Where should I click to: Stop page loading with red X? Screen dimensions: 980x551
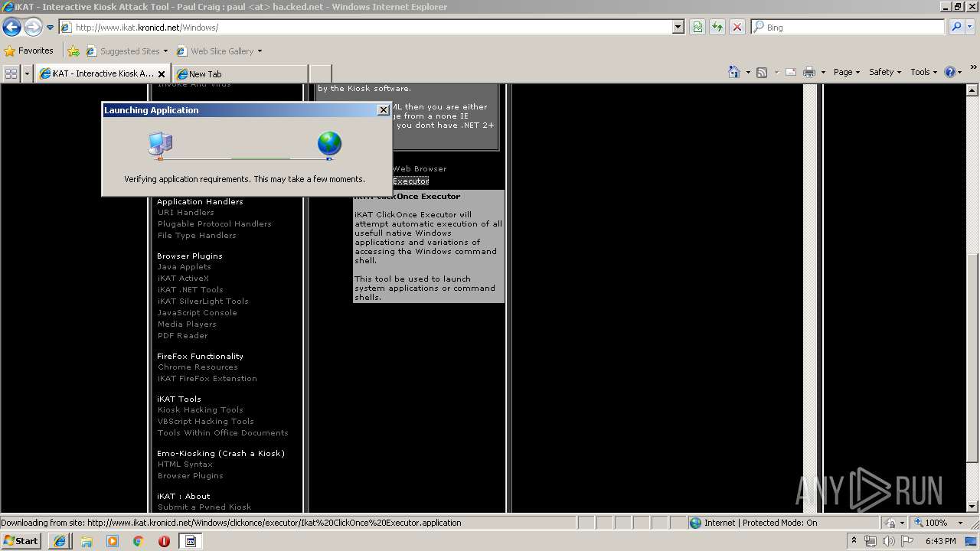(x=737, y=27)
